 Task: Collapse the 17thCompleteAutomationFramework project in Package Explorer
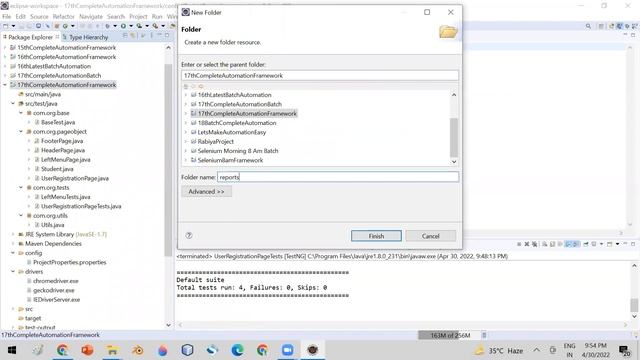[x=5, y=85]
